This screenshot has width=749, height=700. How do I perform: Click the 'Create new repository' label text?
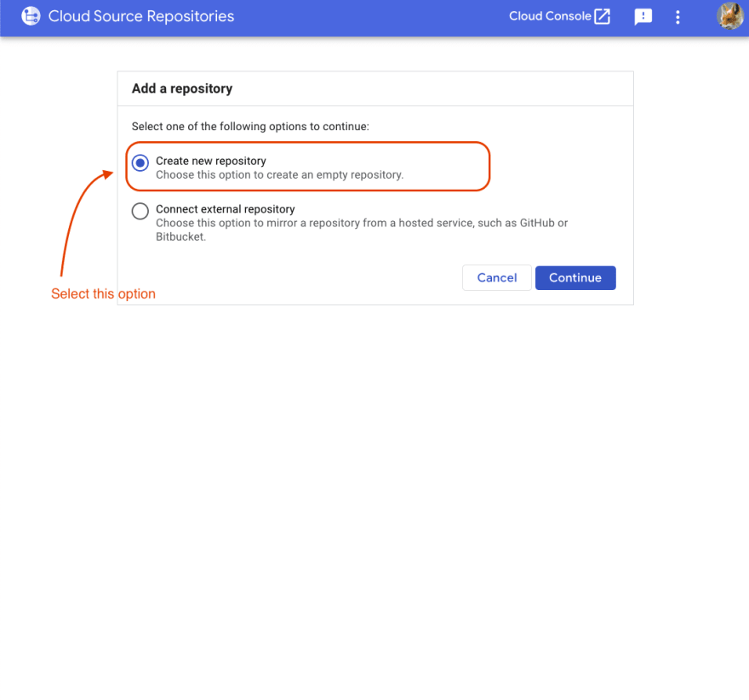pyautogui.click(x=211, y=161)
